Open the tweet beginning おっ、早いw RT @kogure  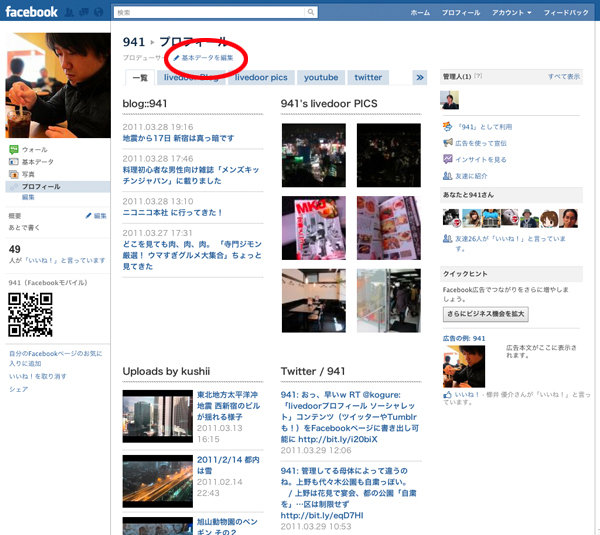[349, 417]
